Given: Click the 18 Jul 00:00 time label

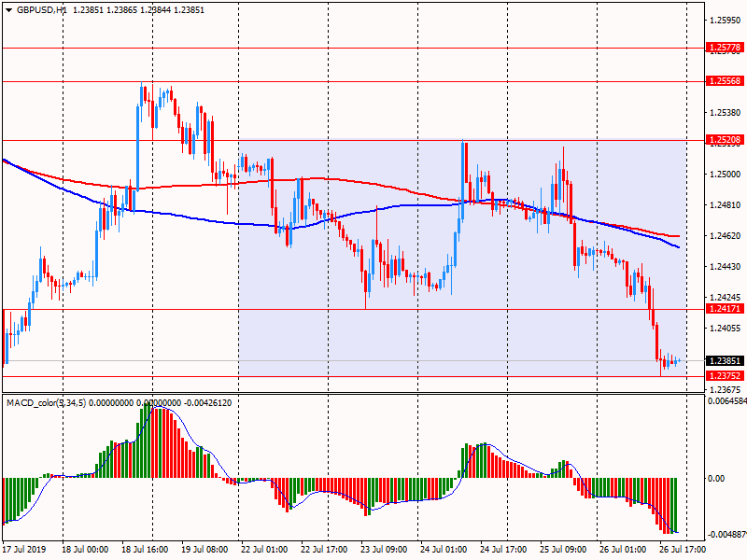Looking at the screenshot, I should click(x=85, y=550).
